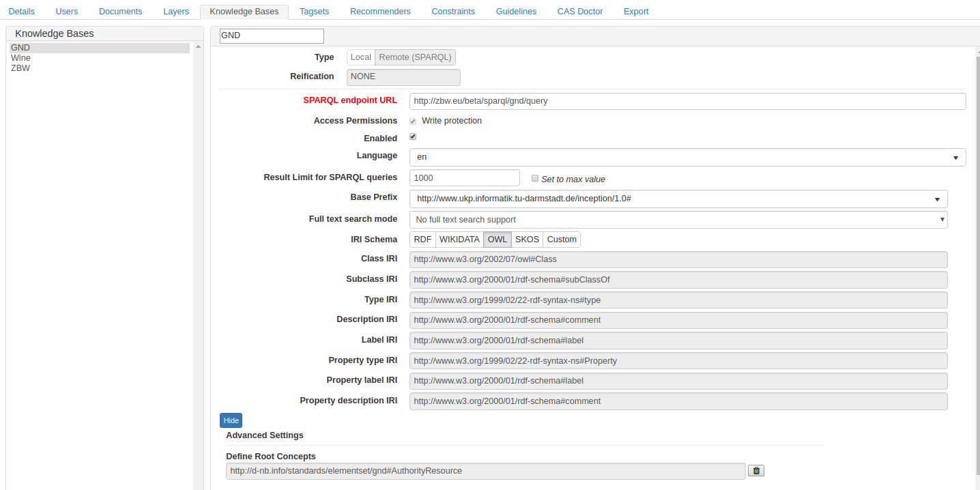Disable the Enabled checkbox
The image size is (980, 490).
click(x=412, y=136)
